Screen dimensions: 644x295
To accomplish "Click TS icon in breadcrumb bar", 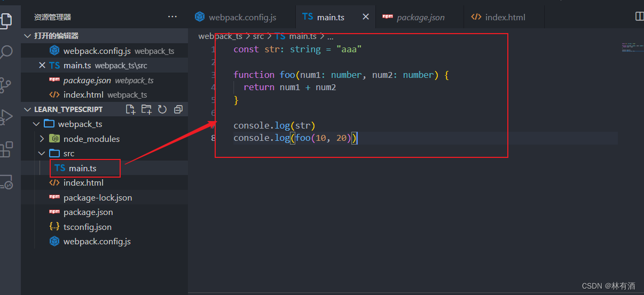I will click(280, 36).
